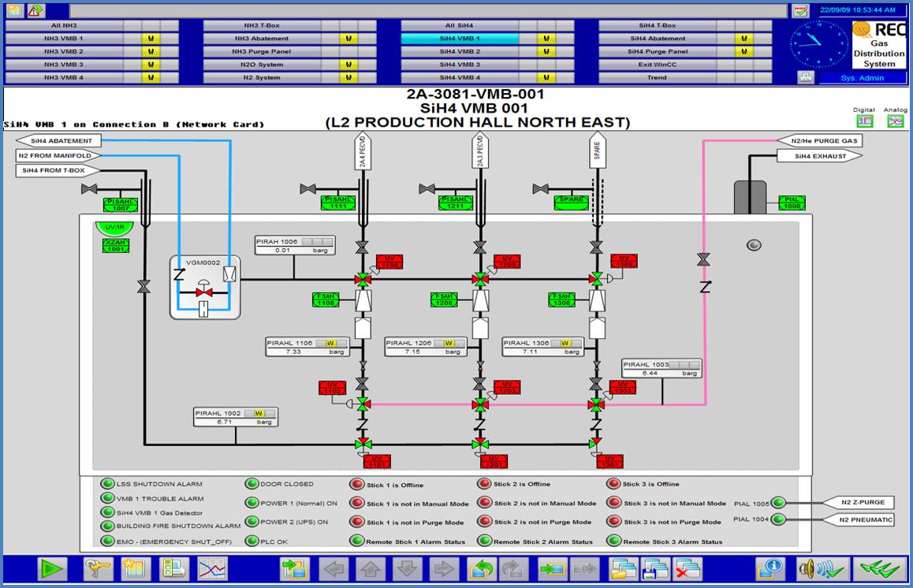Screen dimensions: 913x588
Task: Toggle the UV 1203 valve tag
Action: [507, 387]
